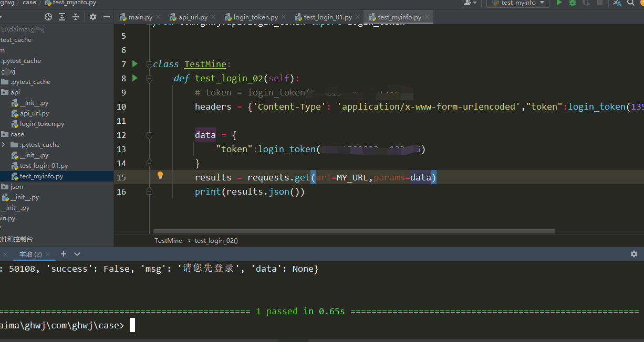Click 'MY_URL' in the requests.get call
Viewport: 644px width, 342px height.
click(352, 177)
